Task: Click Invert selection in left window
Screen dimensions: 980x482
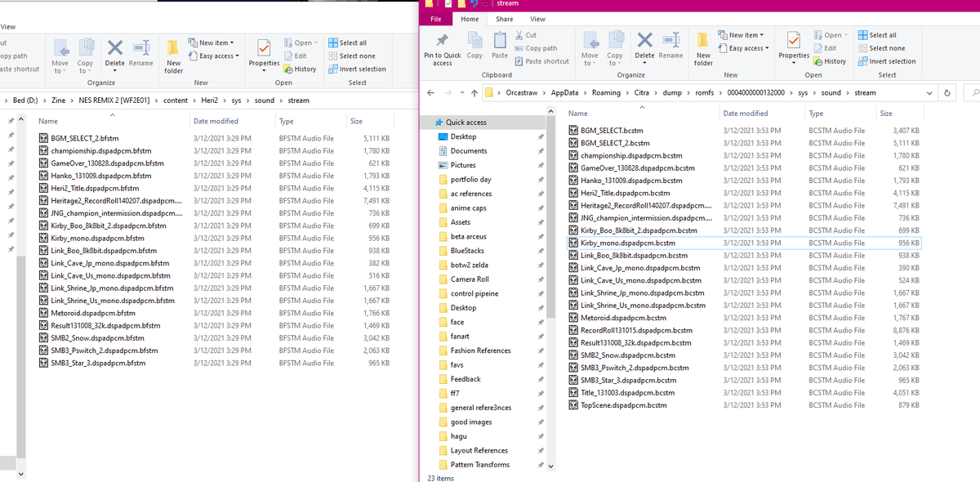Action: coord(357,69)
